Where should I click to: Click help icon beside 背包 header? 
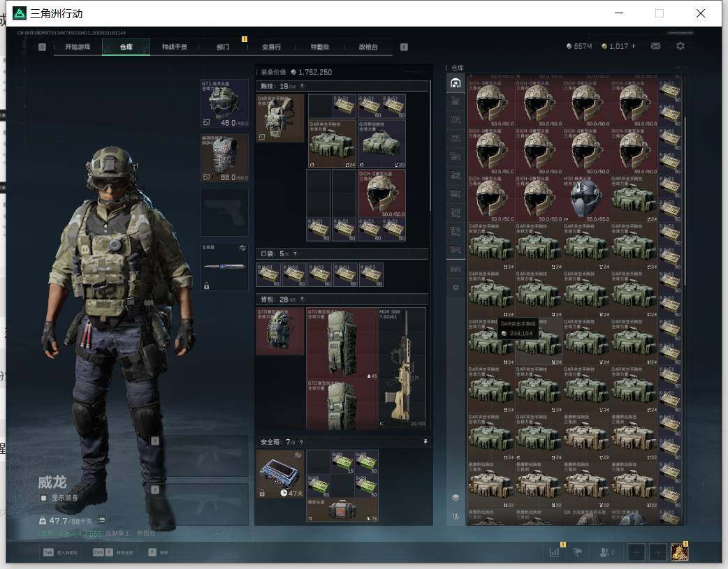coord(303,300)
